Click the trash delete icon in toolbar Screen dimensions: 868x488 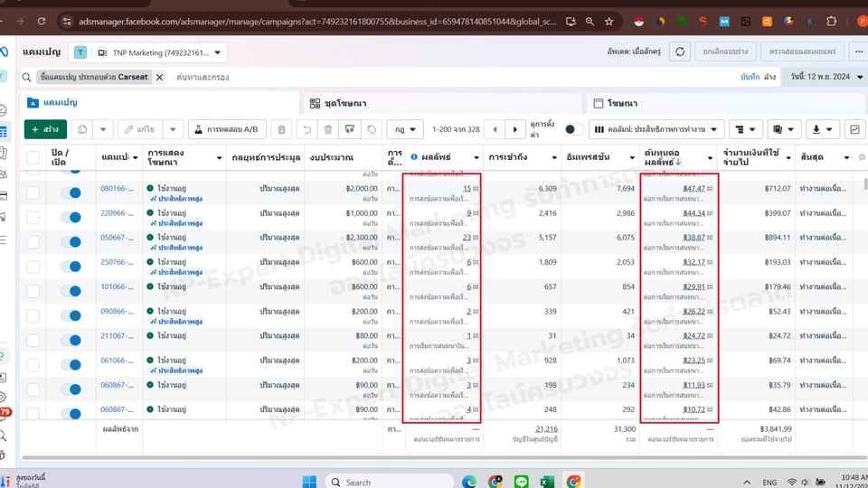327,129
